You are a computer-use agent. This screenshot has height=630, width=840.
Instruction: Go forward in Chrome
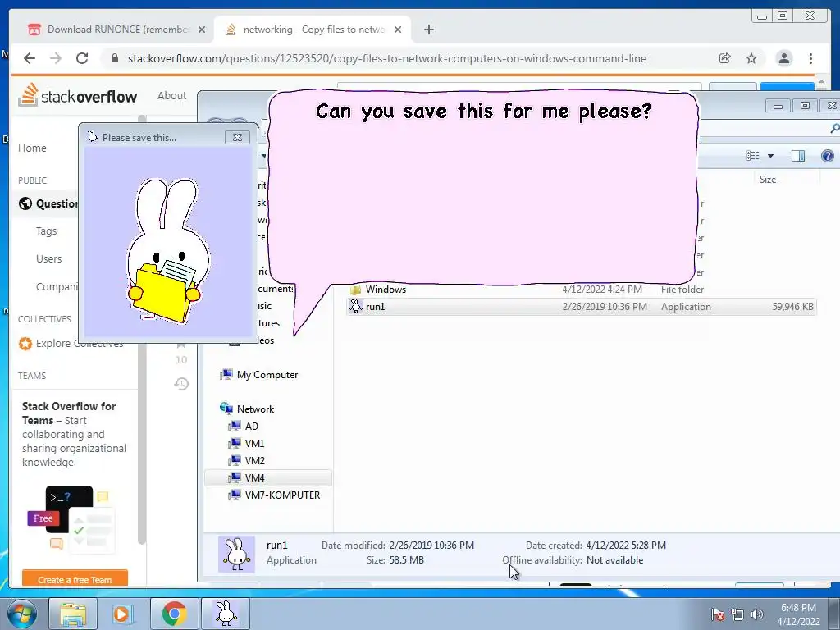56,58
